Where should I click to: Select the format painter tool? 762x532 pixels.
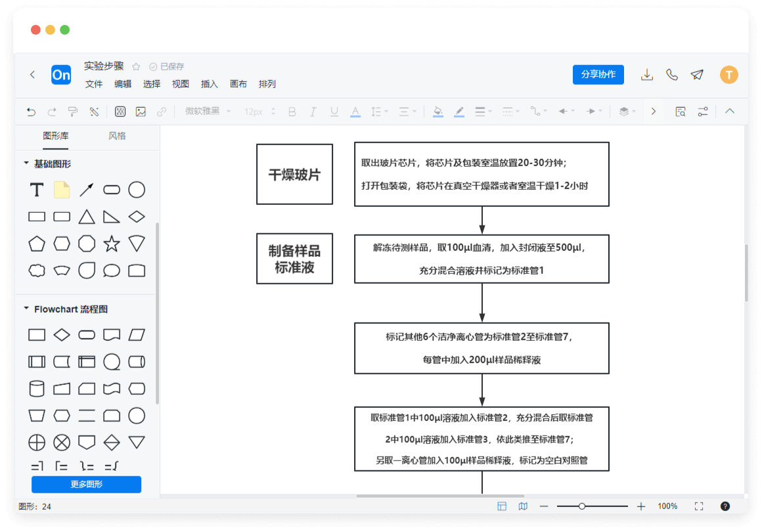tap(73, 112)
